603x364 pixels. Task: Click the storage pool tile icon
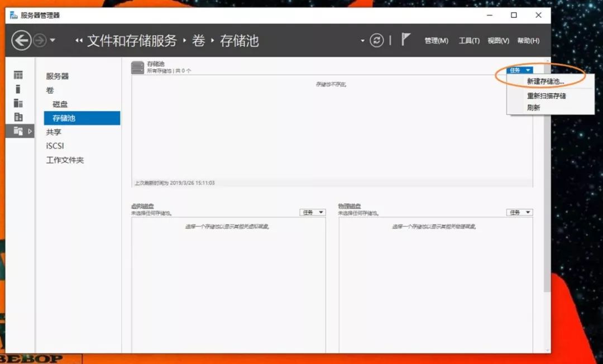138,68
